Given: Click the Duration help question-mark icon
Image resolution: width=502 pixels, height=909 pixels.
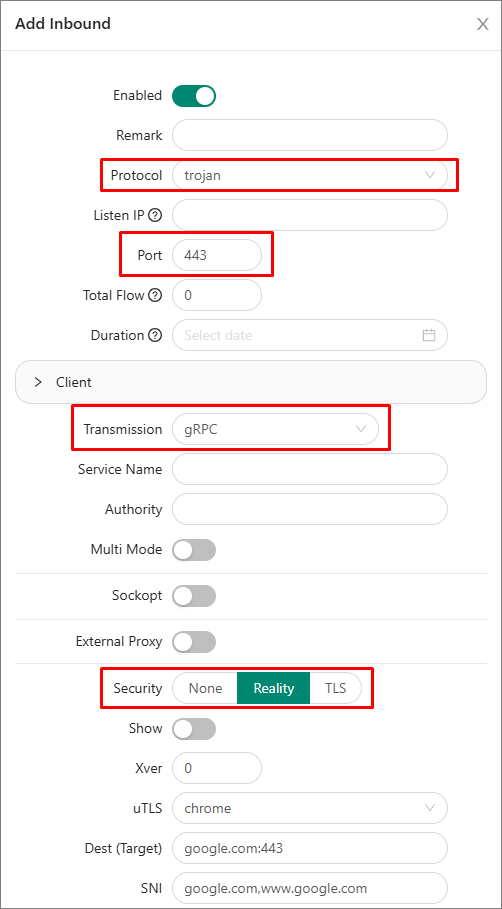Looking at the screenshot, I should click(x=155, y=335).
